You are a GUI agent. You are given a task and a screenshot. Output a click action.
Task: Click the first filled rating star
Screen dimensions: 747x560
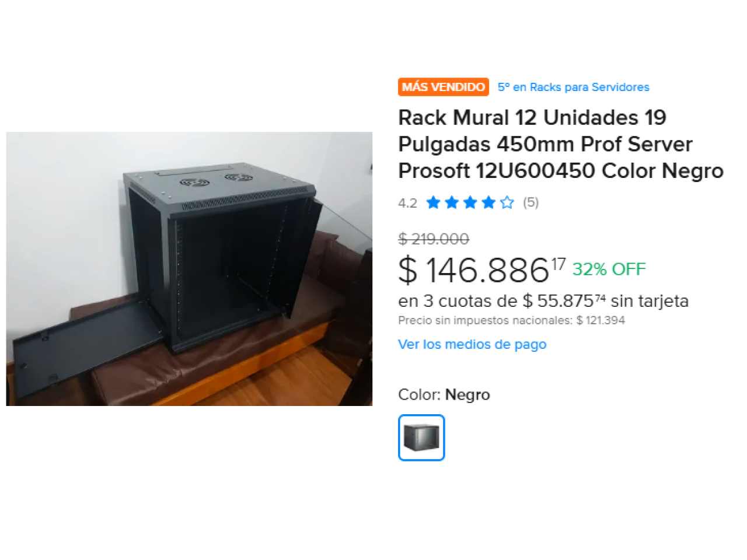click(x=433, y=202)
